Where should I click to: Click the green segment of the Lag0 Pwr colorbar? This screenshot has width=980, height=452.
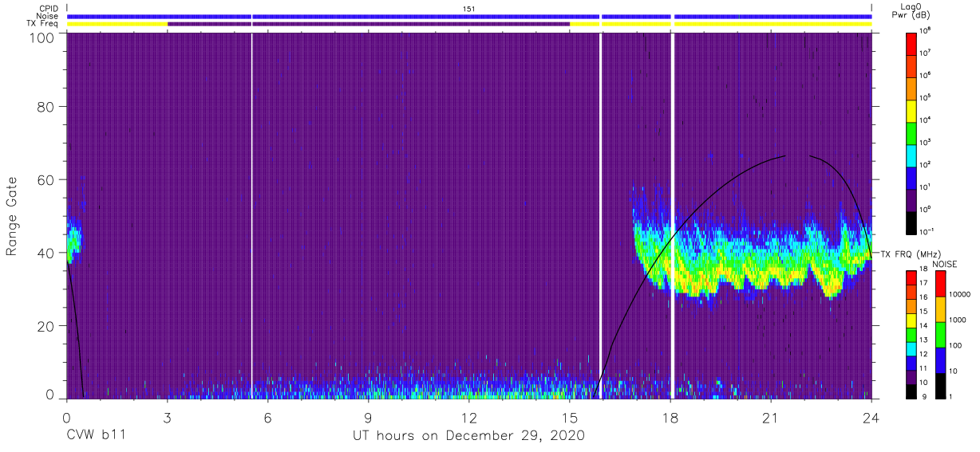[x=911, y=132]
